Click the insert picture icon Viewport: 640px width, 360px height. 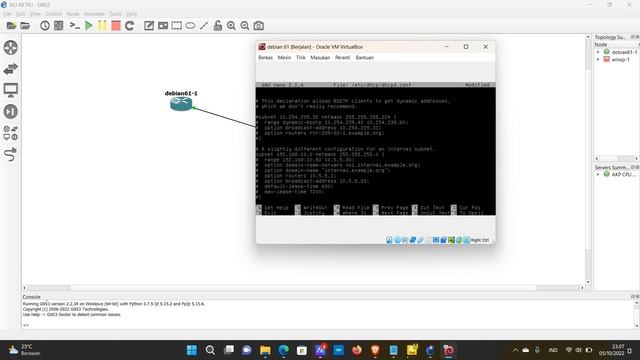tap(163, 26)
